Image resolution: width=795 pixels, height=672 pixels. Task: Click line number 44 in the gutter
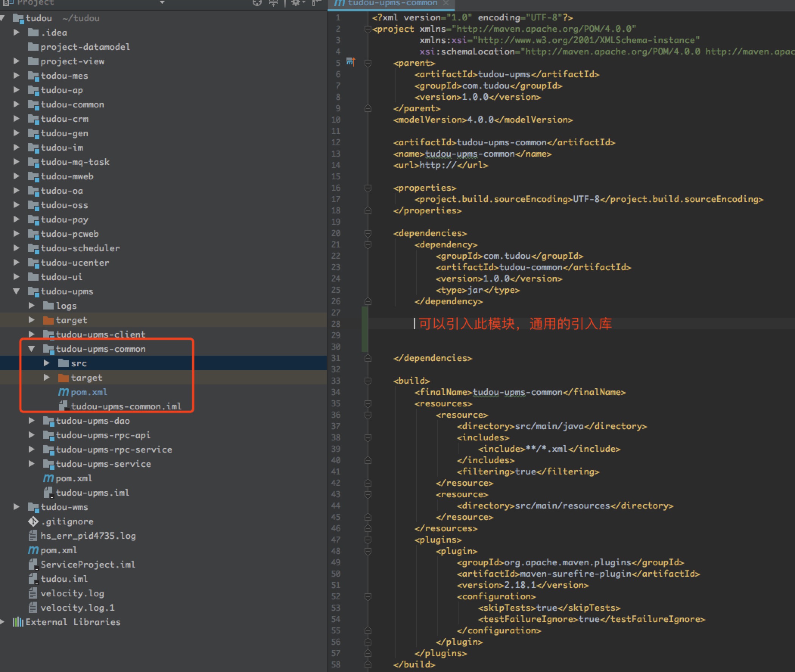(336, 506)
